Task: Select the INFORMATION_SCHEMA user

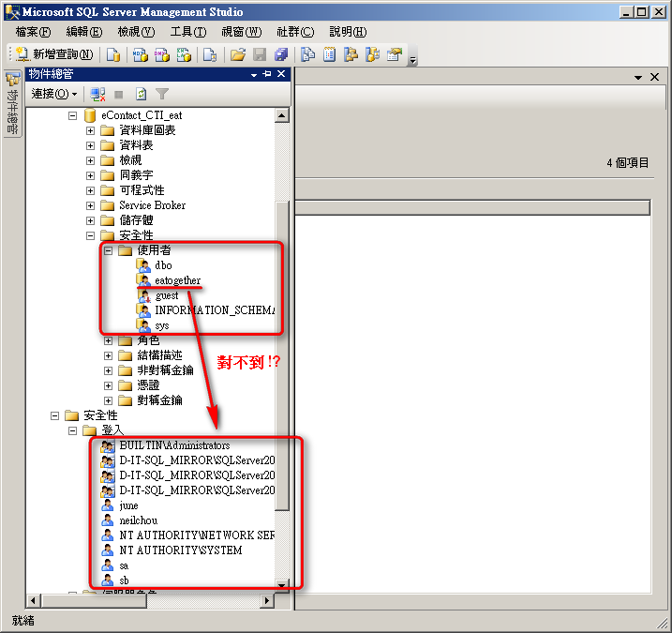Action: tap(215, 310)
